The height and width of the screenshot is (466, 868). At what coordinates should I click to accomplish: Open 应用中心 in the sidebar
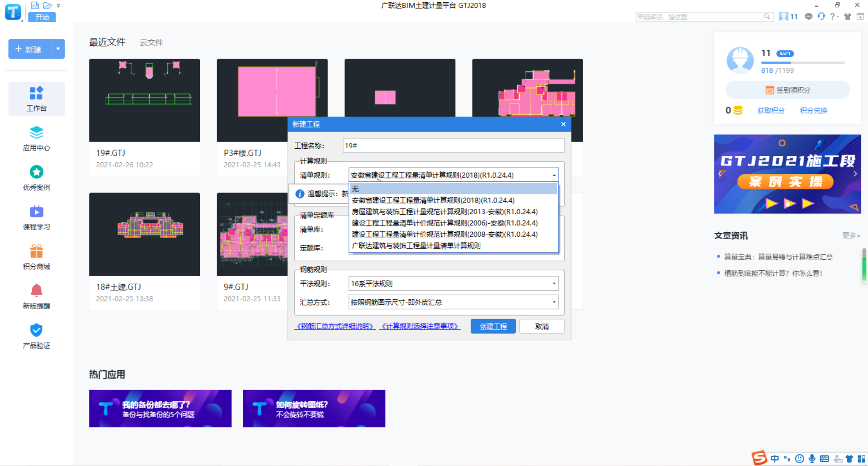36,138
